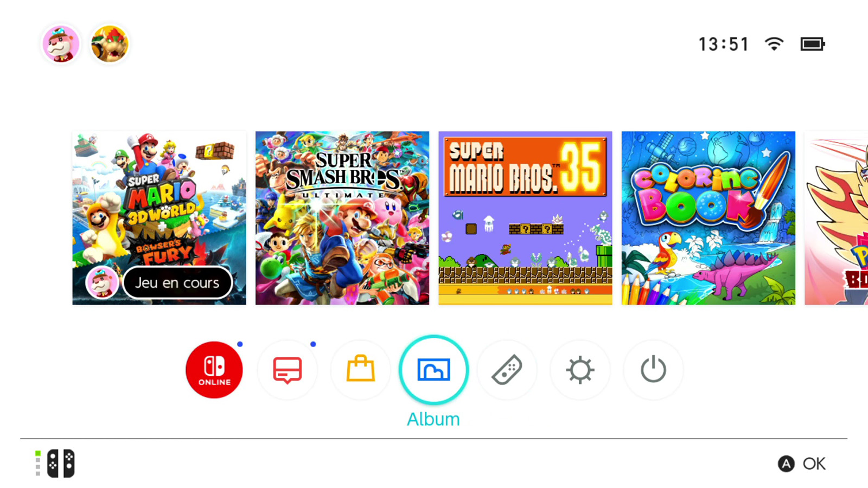Launch Super Mario Bros. 35
The image size is (868, 488).
pyautogui.click(x=525, y=218)
